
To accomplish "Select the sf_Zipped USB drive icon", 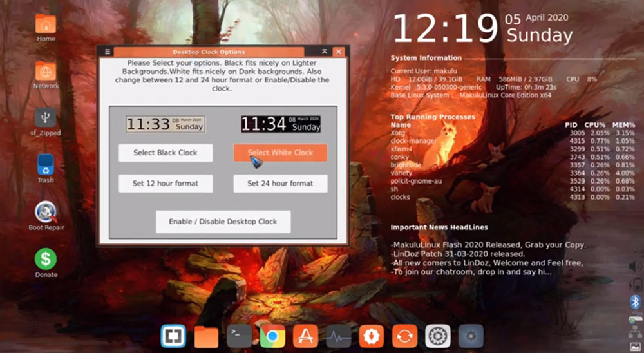I will [x=46, y=122].
